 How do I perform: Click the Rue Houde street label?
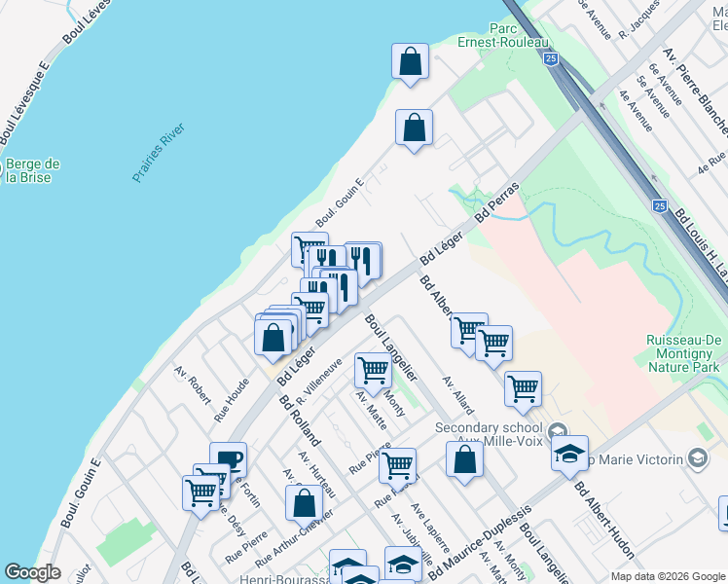[x=232, y=400]
